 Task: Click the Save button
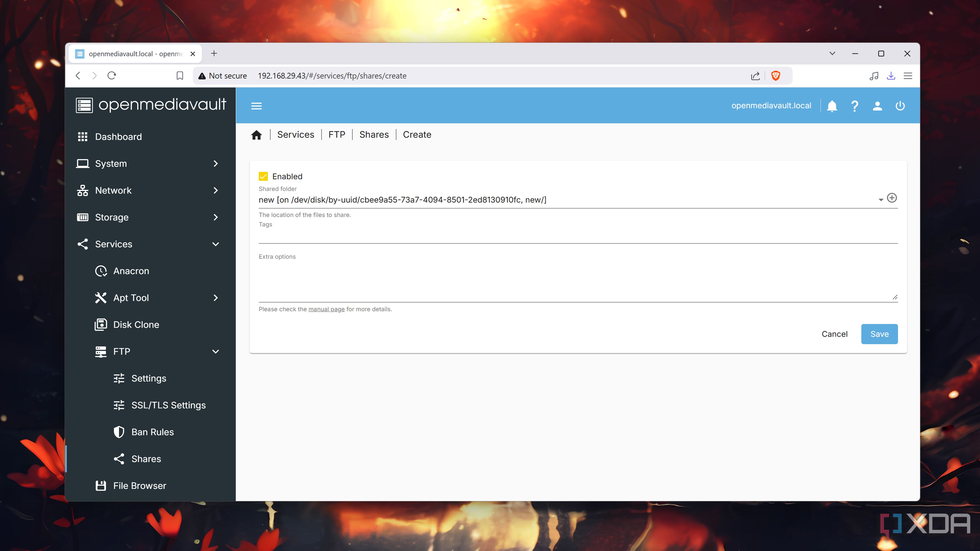pos(879,334)
